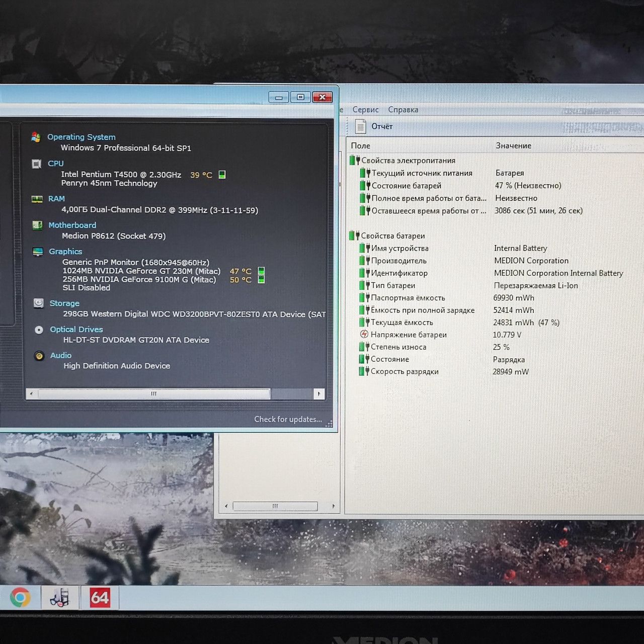Click the Поле column header
This screenshot has width=644, height=644.
[360, 146]
